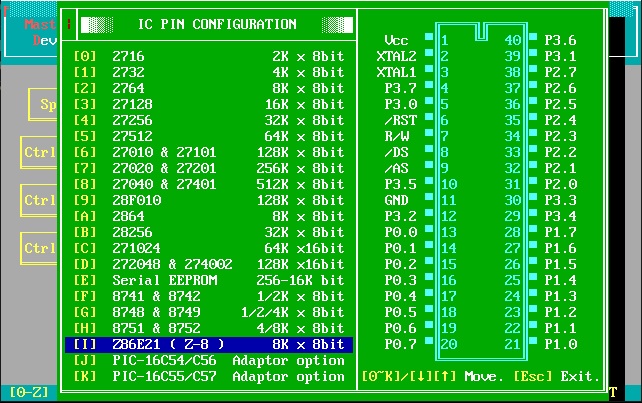Image resolution: width=642 pixels, height=403 pixels.
Task: Click the P0.4 pin label
Action: coord(400,296)
